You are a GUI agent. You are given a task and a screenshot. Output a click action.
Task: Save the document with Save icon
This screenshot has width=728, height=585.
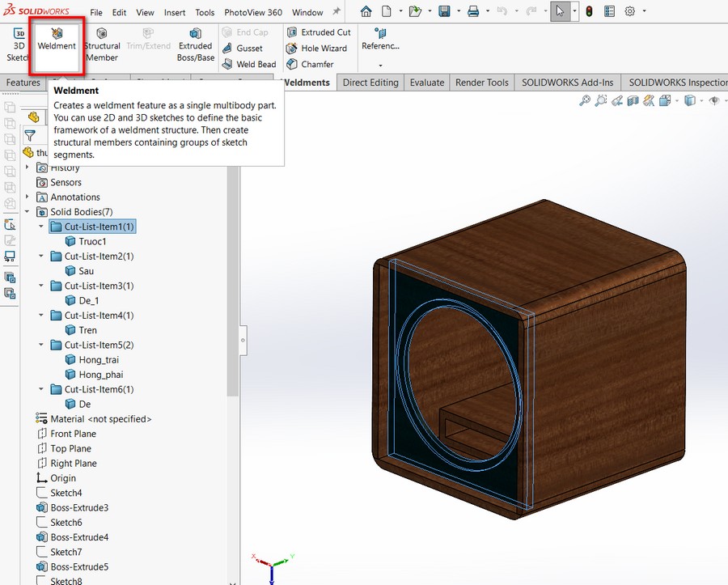pyautogui.click(x=444, y=11)
